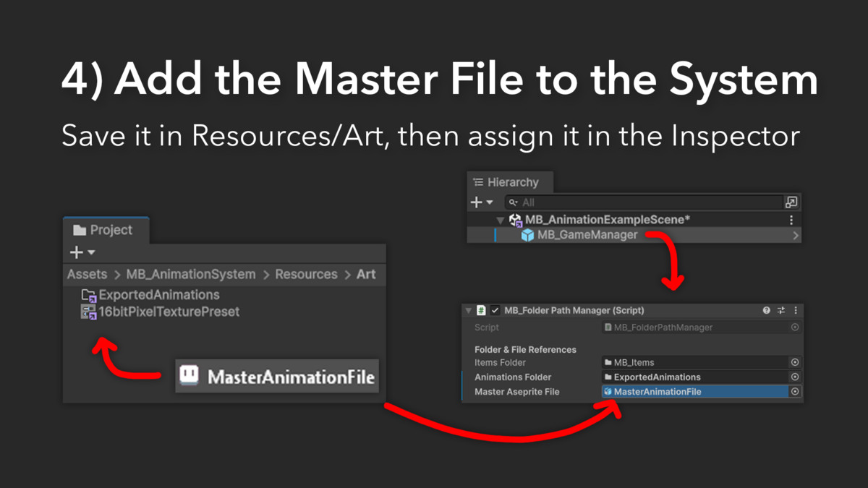The width and height of the screenshot is (868, 488).
Task: Switch to the Project tab
Action: (104, 230)
